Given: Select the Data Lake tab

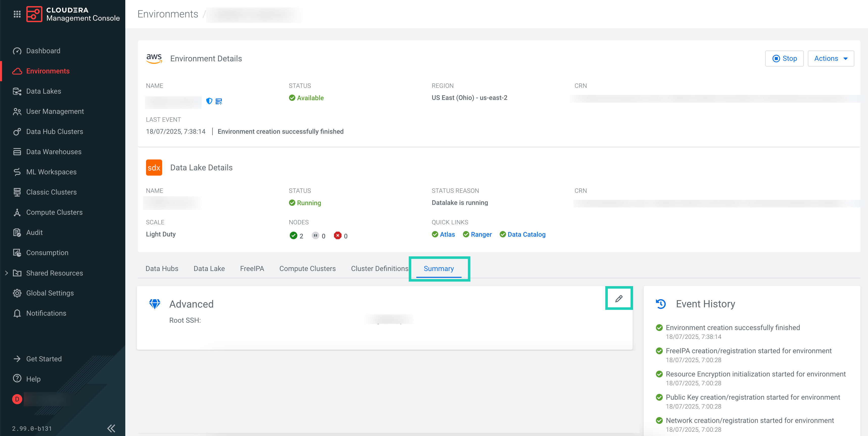Looking at the screenshot, I should pyautogui.click(x=209, y=268).
